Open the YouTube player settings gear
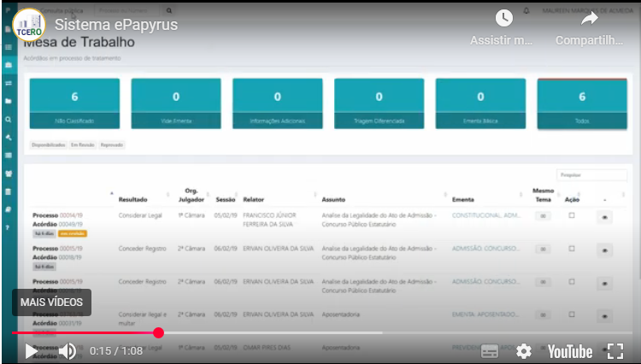 (x=523, y=351)
